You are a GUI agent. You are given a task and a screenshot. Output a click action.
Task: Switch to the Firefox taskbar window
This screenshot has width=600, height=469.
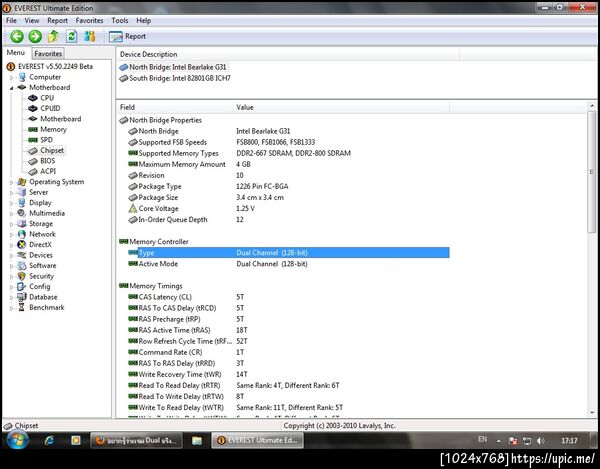point(136,441)
